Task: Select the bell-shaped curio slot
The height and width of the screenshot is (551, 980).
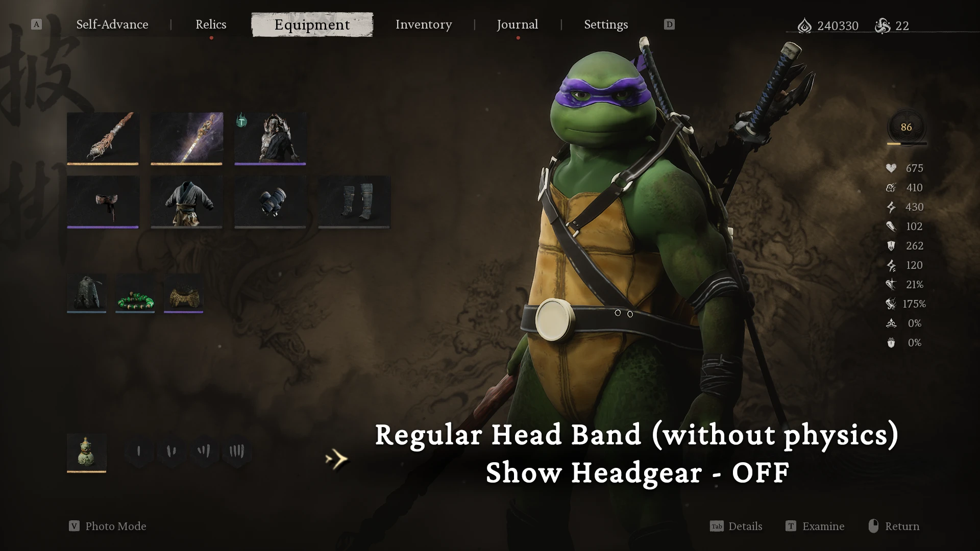Action: point(86,293)
